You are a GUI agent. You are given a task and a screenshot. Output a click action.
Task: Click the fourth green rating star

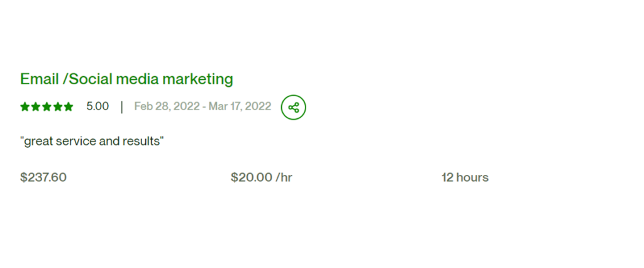pyautogui.click(x=57, y=107)
